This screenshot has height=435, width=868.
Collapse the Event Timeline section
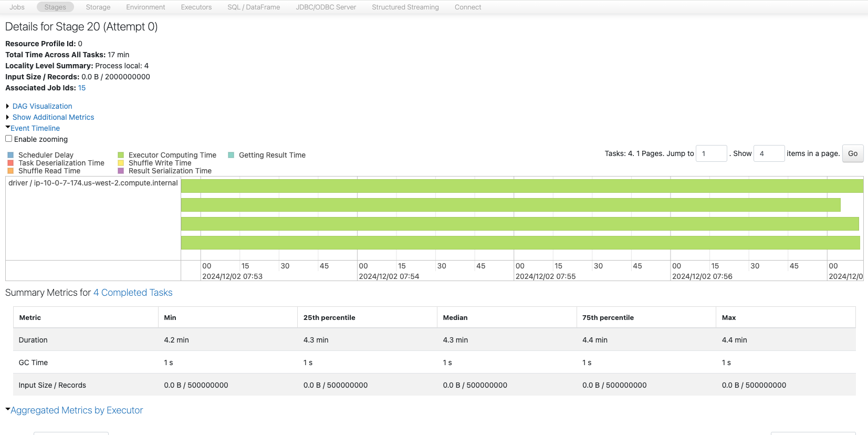[x=35, y=128]
